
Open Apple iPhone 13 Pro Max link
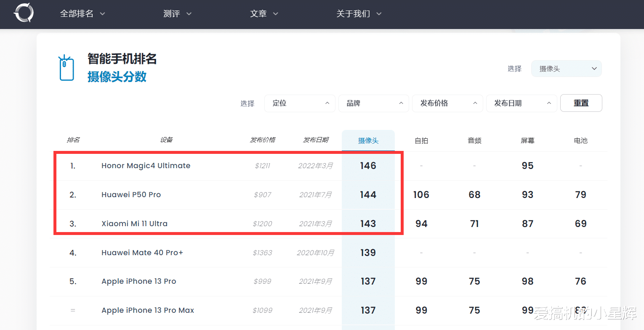(x=148, y=310)
